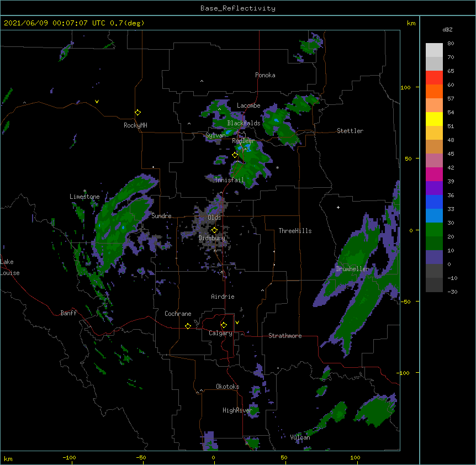This screenshot has height=465, width=476.
Task: Click the Okotoks town label
Action: (228, 387)
